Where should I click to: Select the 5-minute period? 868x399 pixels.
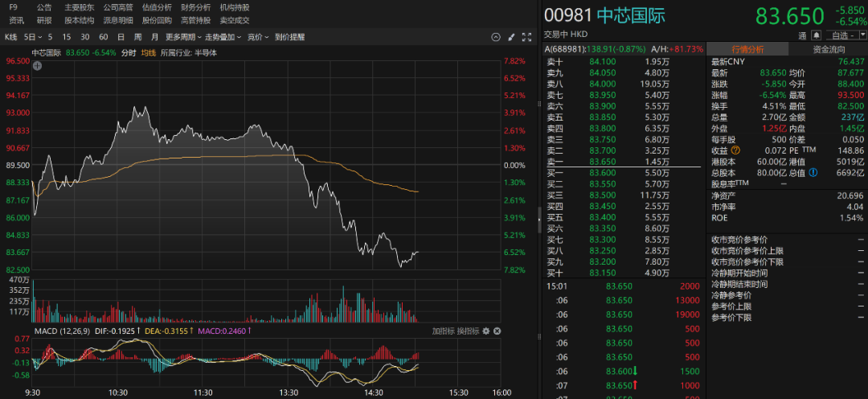tap(51, 37)
